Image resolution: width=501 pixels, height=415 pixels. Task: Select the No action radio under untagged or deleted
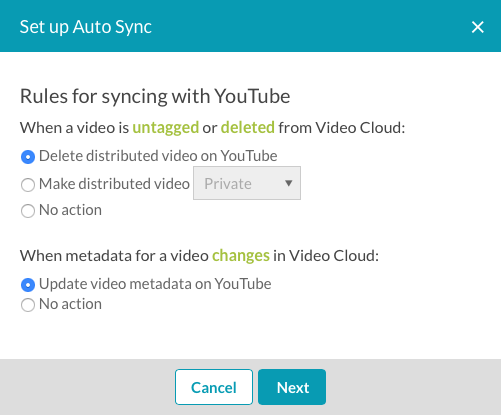[28, 211]
